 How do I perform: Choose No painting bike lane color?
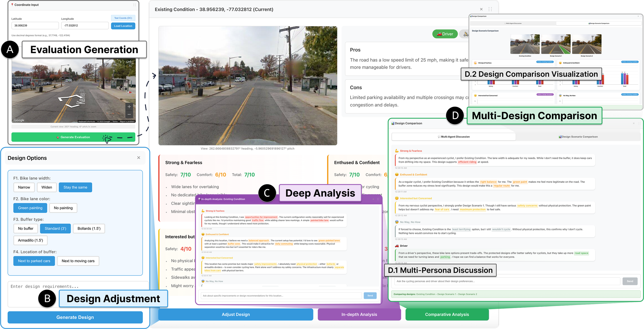63,208
